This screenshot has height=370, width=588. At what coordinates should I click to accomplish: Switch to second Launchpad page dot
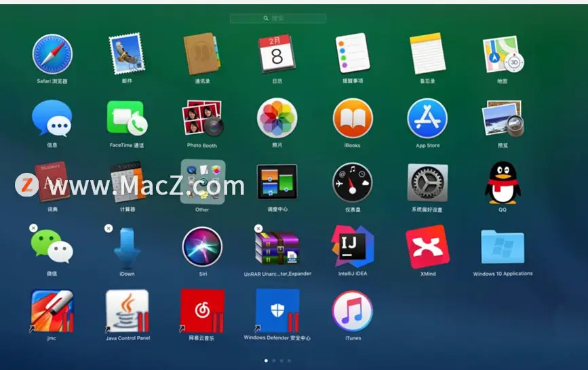pos(274,361)
